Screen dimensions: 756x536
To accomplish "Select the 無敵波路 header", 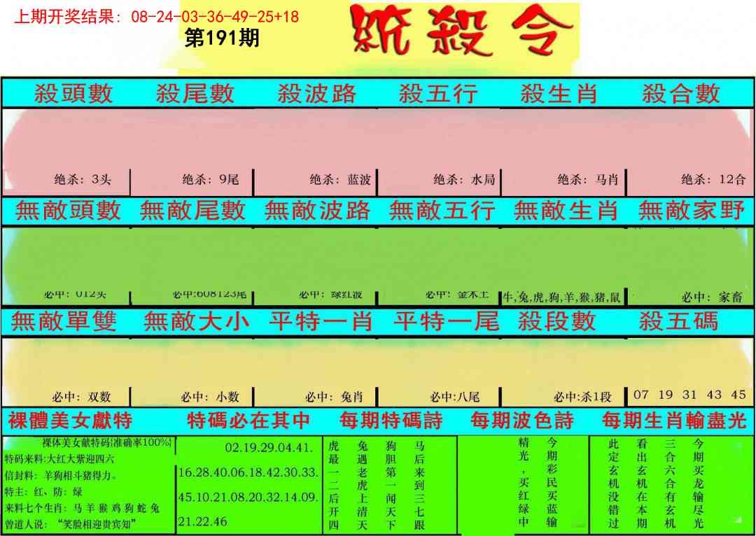I will click(317, 211).
